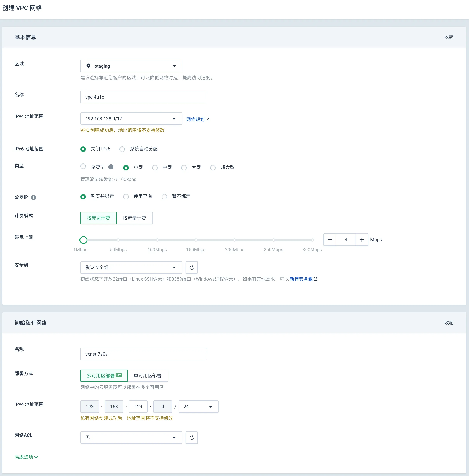This screenshot has width=469, height=476.
Task: Open the 区域 staging dropdown
Action: click(x=131, y=66)
